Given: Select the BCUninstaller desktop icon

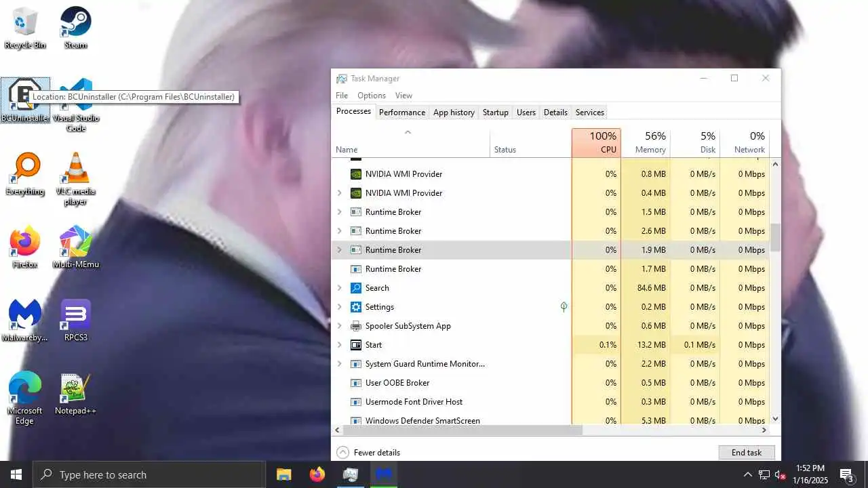Looking at the screenshot, I should [25, 100].
